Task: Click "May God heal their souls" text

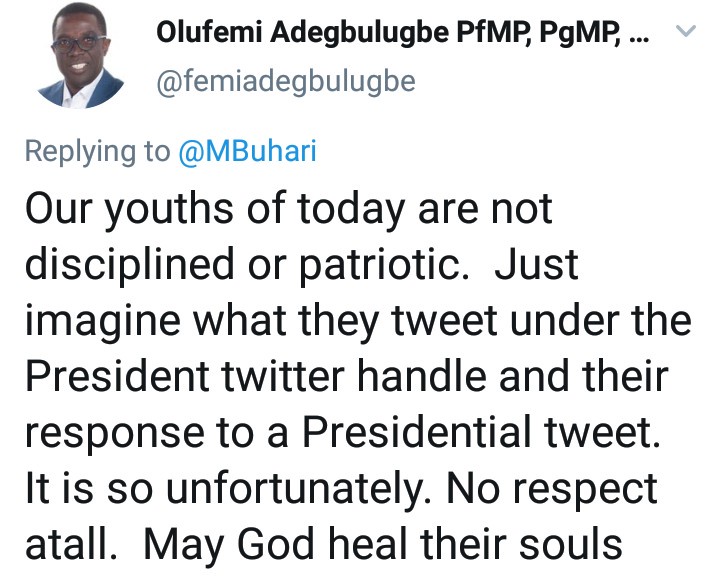Action: [x=383, y=546]
